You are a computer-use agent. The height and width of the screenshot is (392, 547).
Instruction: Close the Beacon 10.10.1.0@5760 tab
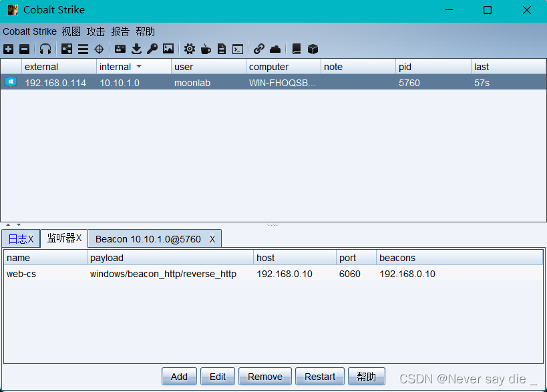tap(212, 239)
